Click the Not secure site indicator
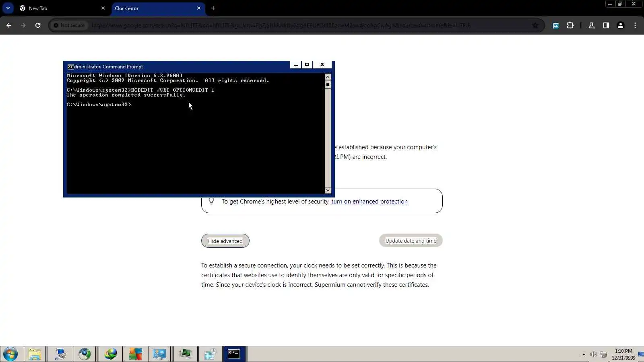The image size is (644, 362). point(69,25)
